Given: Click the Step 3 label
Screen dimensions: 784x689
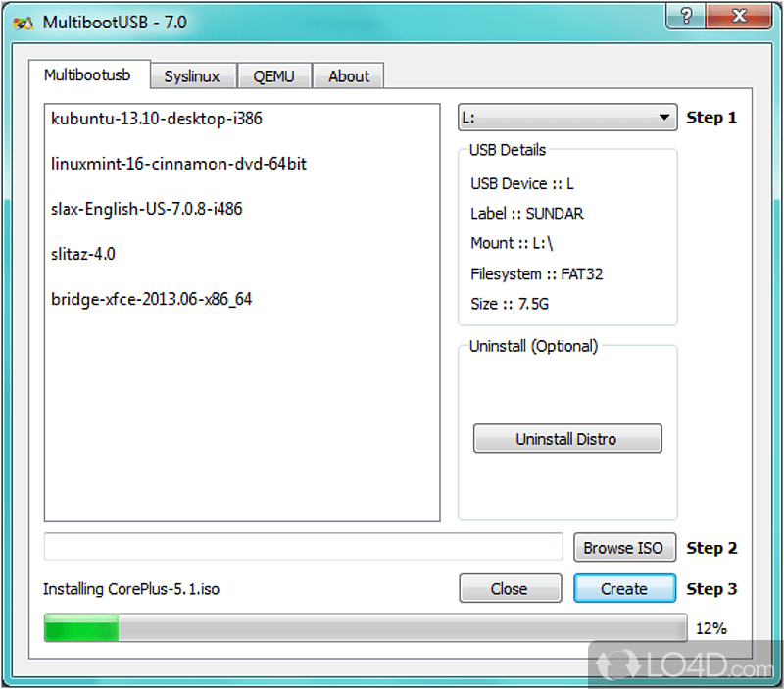Looking at the screenshot, I should point(711,589).
